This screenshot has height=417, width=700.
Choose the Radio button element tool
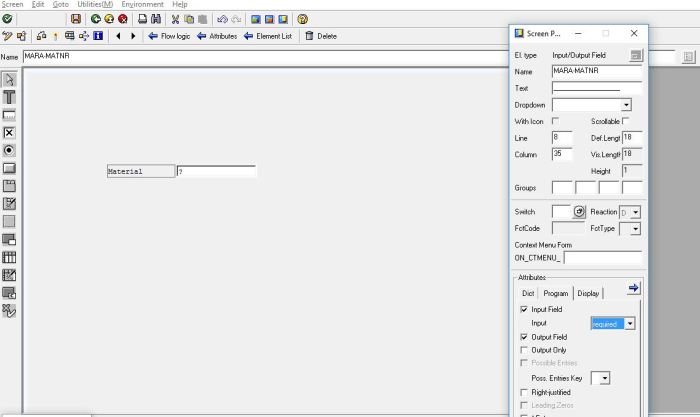(x=9, y=150)
